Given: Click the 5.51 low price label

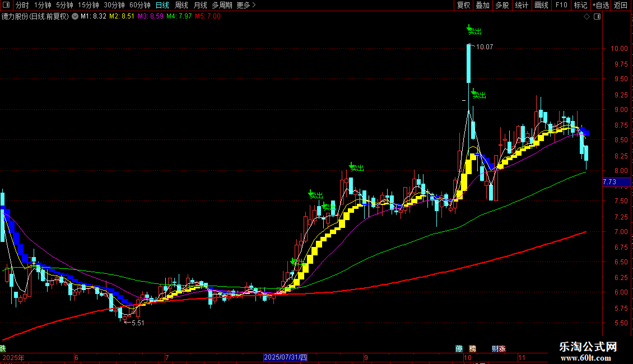Looking at the screenshot, I should (x=138, y=323).
